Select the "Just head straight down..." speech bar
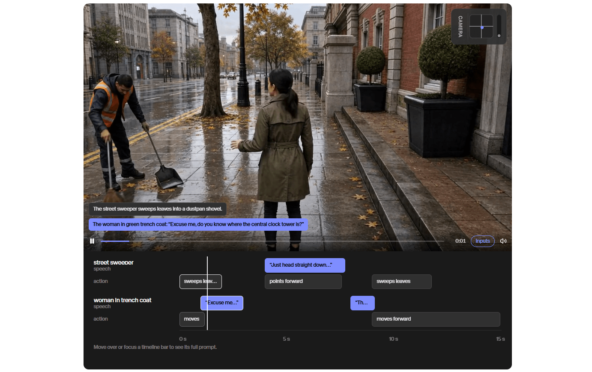 (x=305, y=265)
